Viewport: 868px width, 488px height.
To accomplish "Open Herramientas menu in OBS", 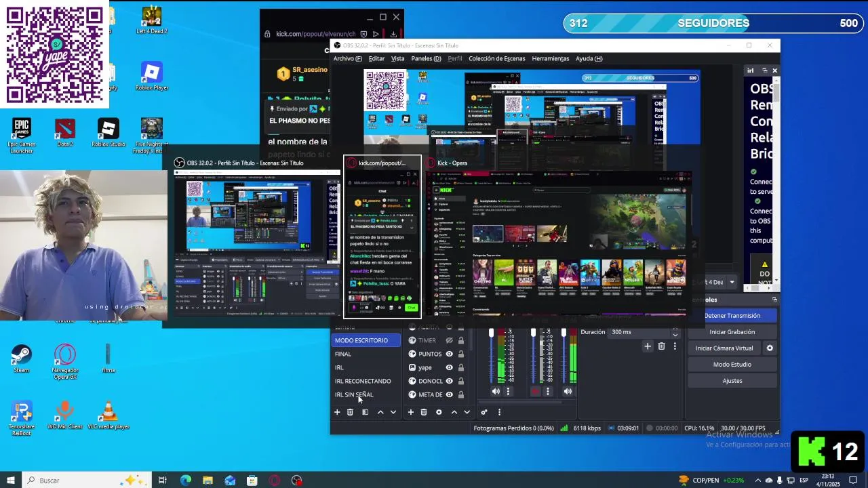I will coord(551,58).
